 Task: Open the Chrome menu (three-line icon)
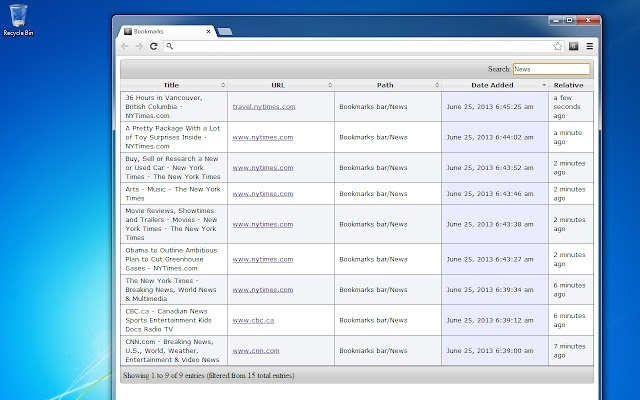590,46
